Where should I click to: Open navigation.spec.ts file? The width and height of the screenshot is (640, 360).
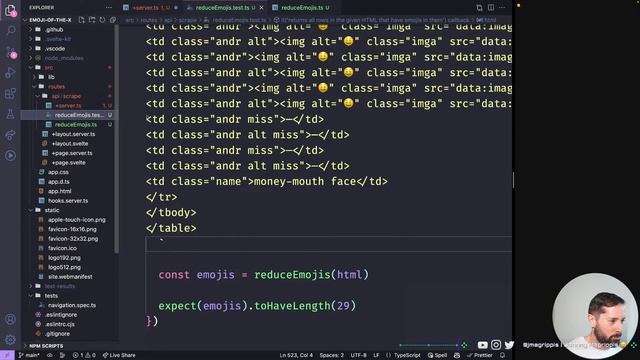72,305
